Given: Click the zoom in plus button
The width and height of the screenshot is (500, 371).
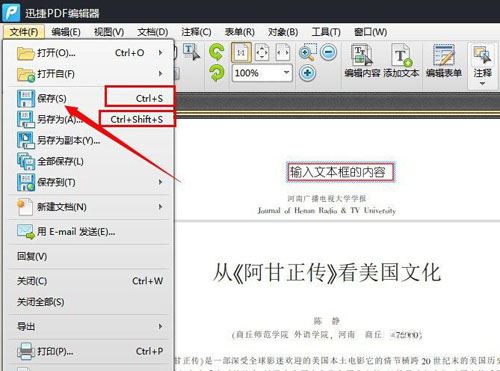Looking at the screenshot, I should pos(307,73).
